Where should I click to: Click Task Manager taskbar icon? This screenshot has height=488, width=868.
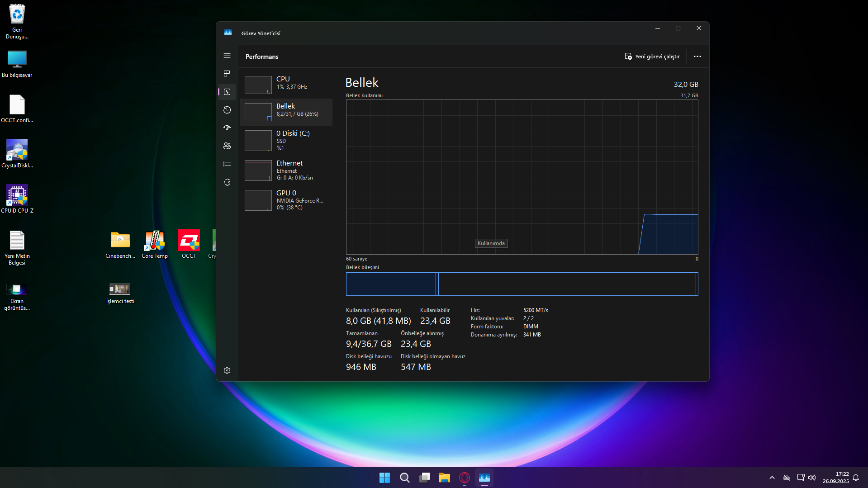click(484, 478)
